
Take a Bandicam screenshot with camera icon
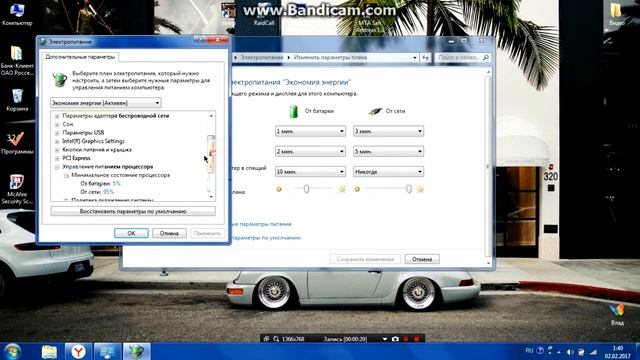point(395,339)
